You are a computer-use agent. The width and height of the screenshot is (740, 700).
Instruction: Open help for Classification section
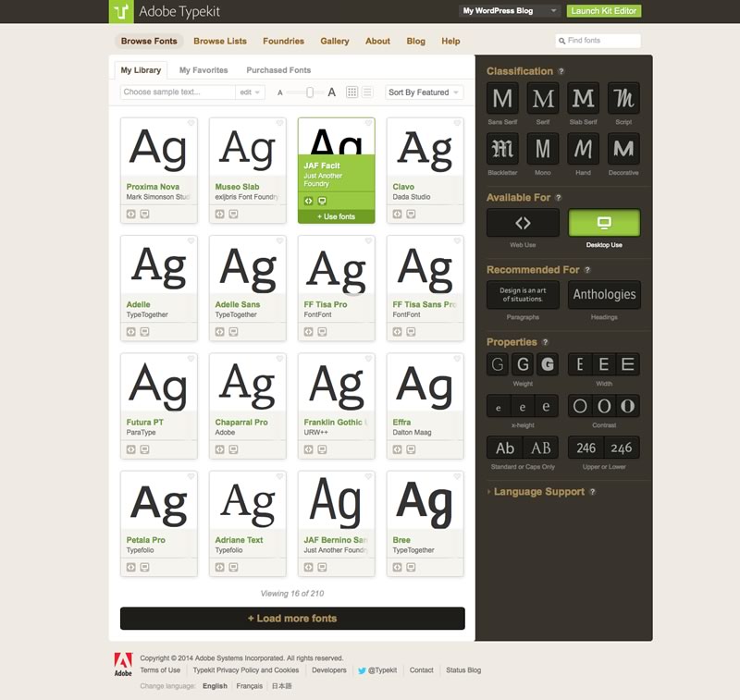click(561, 71)
